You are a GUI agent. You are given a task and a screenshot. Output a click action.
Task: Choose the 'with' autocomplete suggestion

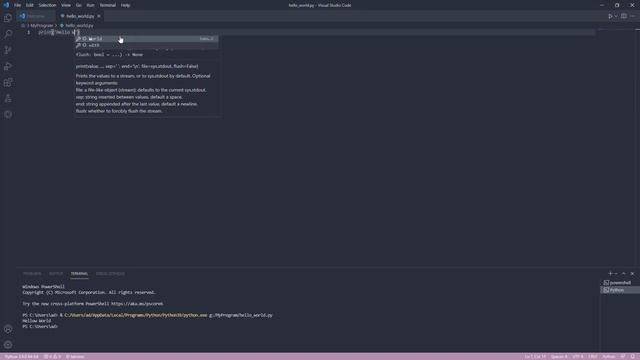pyautogui.click(x=146, y=45)
